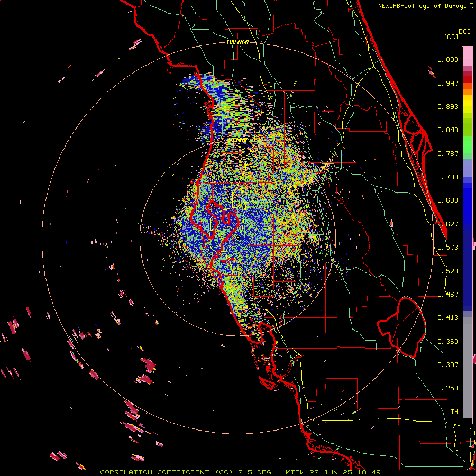This screenshot has width=476, height=476.
Task: Click the 0.413 scale value
Action: click(448, 318)
